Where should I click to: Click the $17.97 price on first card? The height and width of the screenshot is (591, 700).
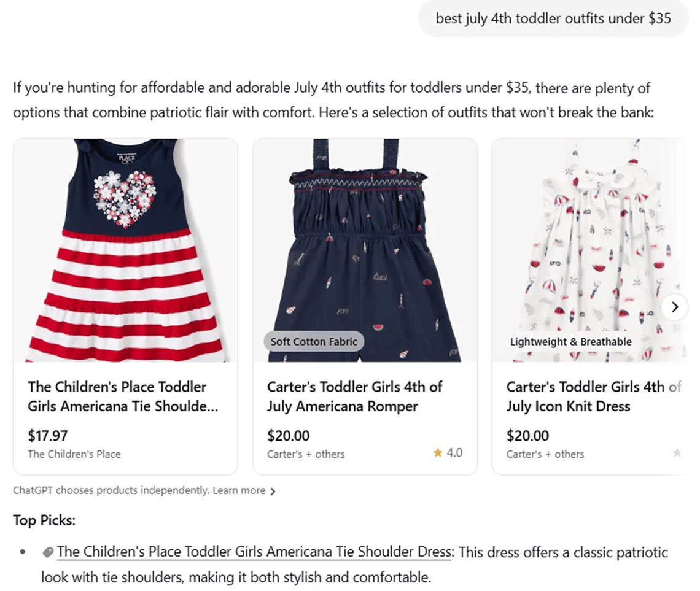[48, 436]
